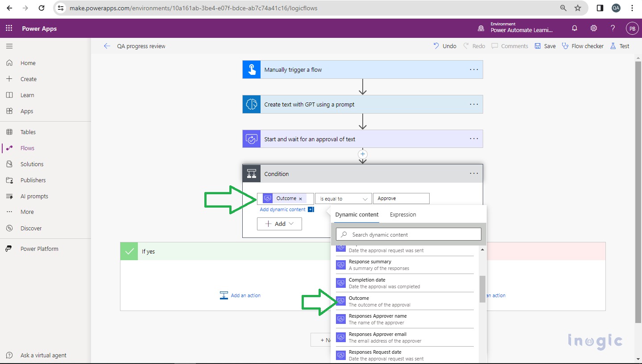Open menu for Create text with GPT step
Screen dimensions: 642x364
[474, 104]
